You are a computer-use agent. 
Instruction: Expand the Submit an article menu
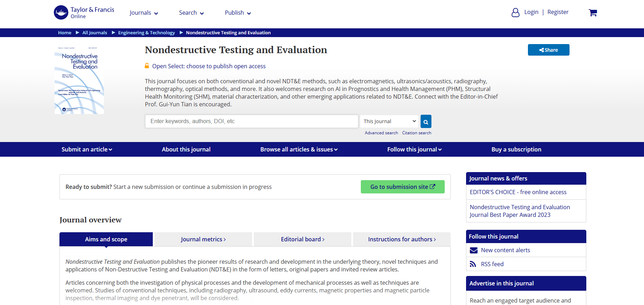(x=87, y=149)
